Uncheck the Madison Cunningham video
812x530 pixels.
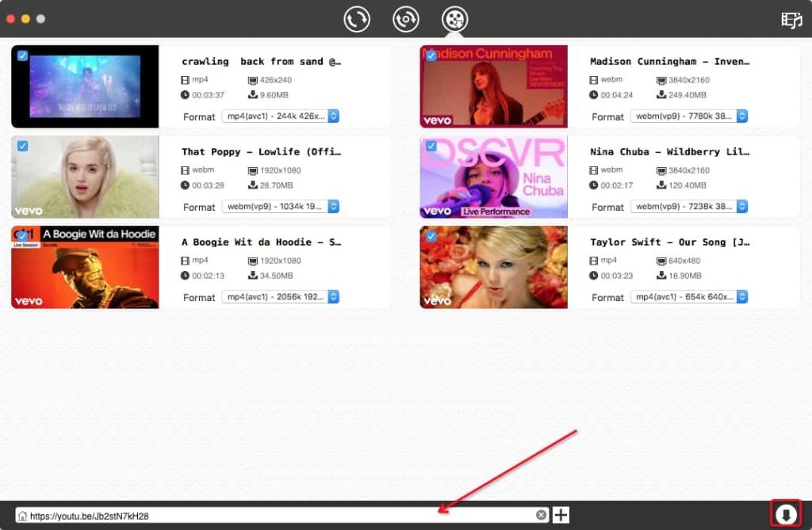(431, 55)
